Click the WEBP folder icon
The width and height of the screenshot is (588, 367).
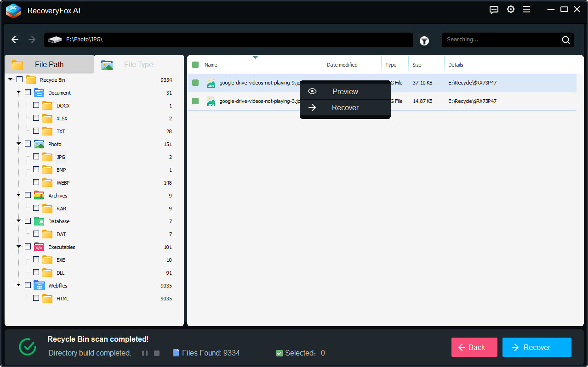(47, 183)
